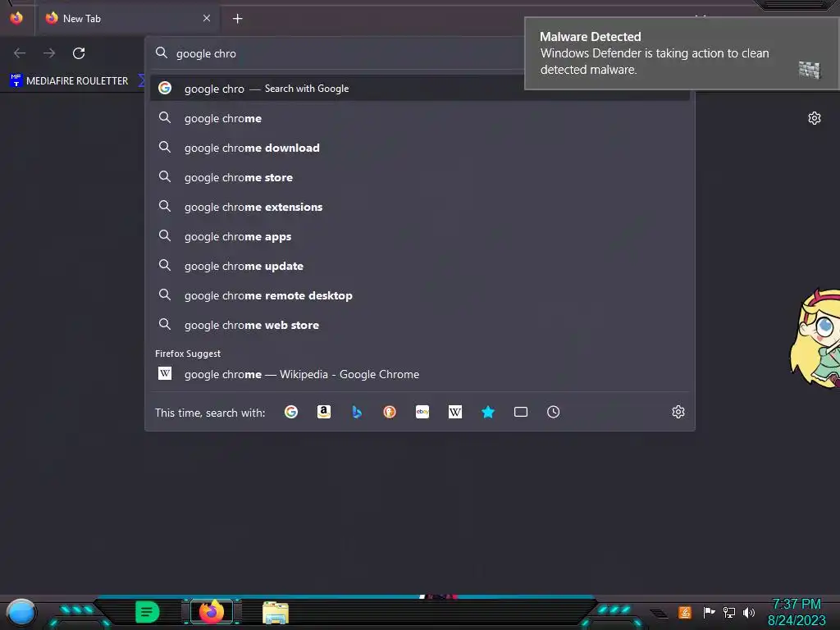The image size is (840, 630).
Task: Search with the Amazon engine icon
Action: (x=323, y=412)
